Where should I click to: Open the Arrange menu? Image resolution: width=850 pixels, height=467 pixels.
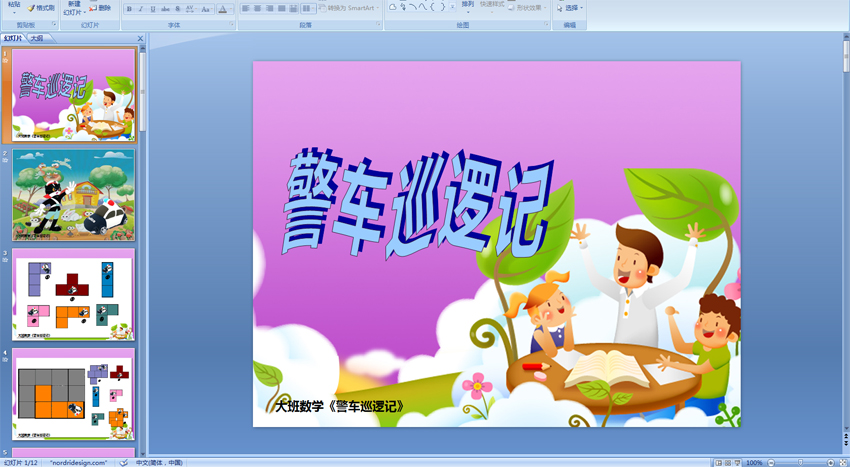[468, 7]
